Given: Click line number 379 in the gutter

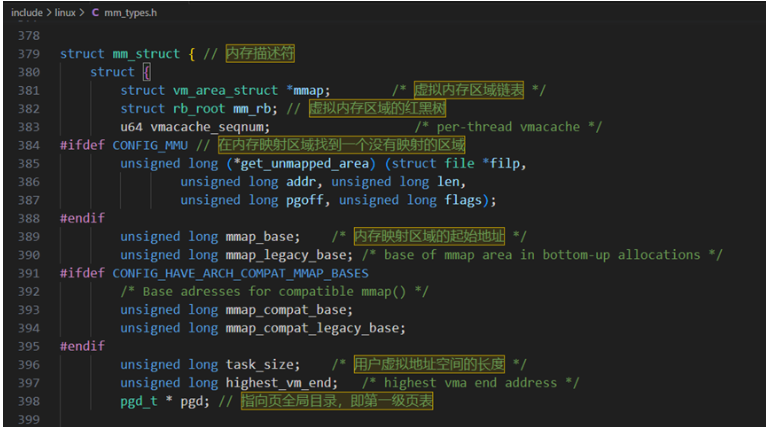Looking at the screenshot, I should click(x=29, y=54).
